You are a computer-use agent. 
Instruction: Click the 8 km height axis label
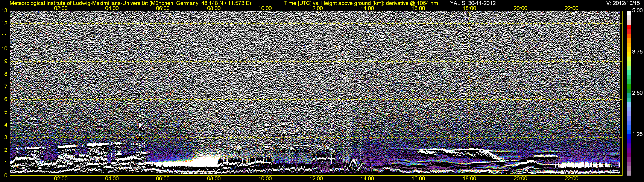pos(6,74)
